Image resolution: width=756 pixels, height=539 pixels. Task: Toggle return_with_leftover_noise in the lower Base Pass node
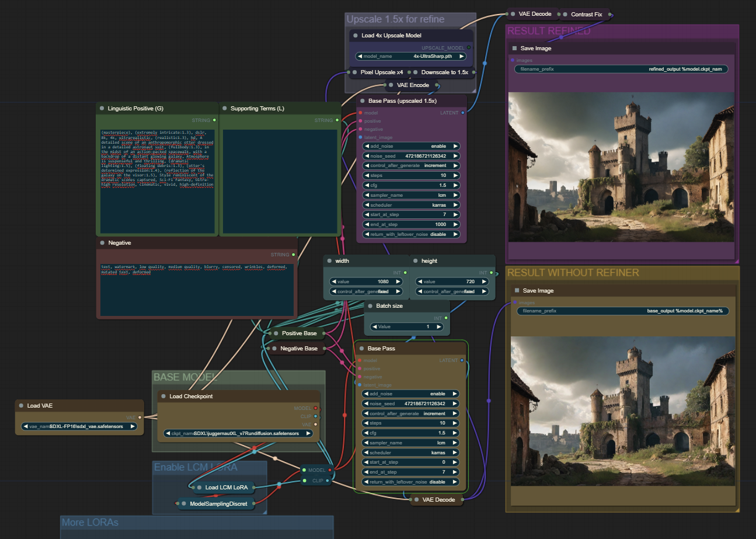pyautogui.click(x=410, y=482)
